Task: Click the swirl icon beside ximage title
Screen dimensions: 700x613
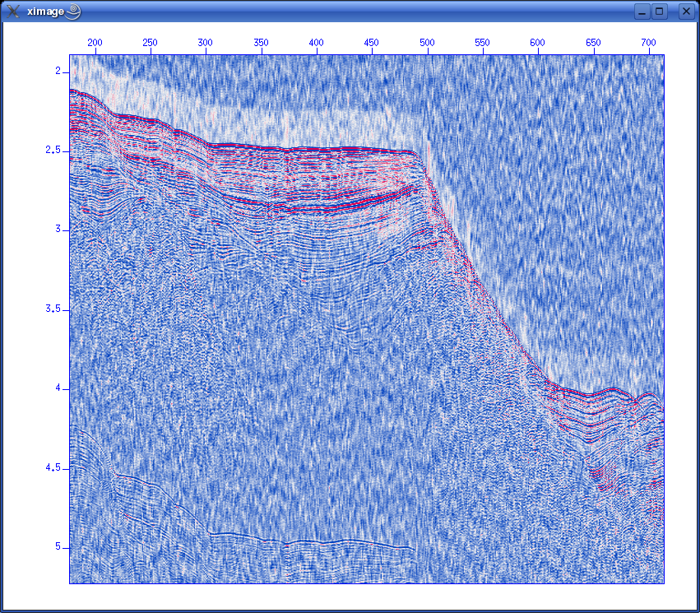Action: click(x=73, y=12)
